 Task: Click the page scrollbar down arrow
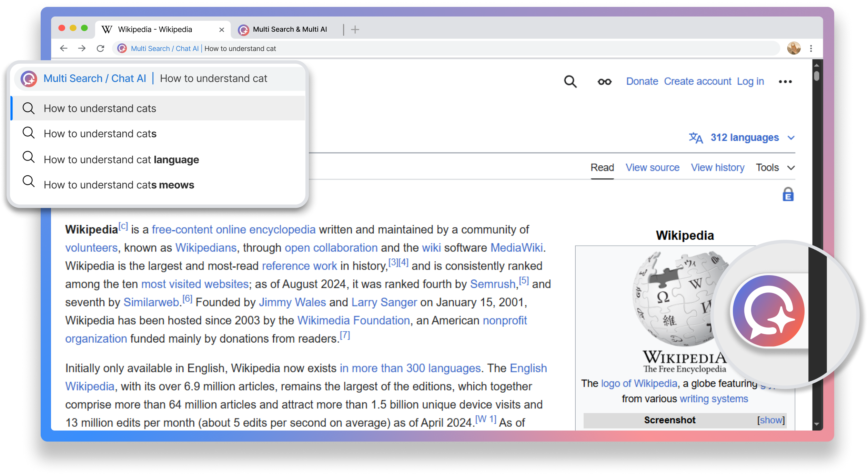(x=816, y=424)
